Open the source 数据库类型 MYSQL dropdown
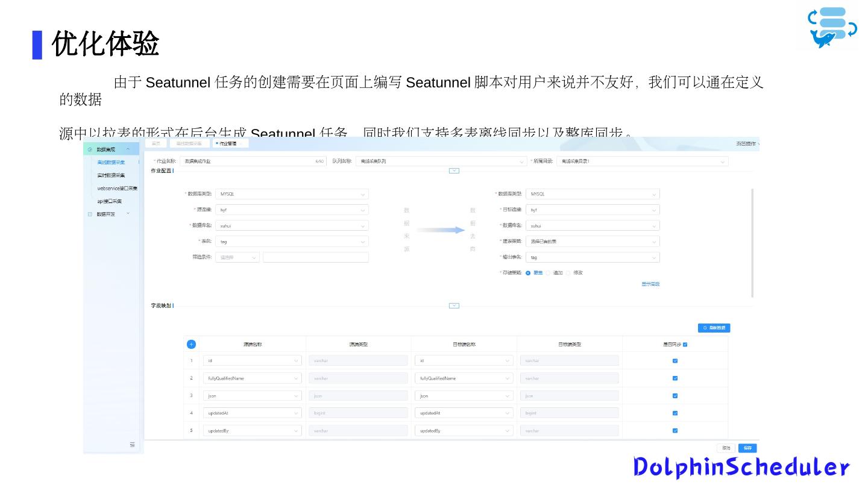 click(292, 194)
